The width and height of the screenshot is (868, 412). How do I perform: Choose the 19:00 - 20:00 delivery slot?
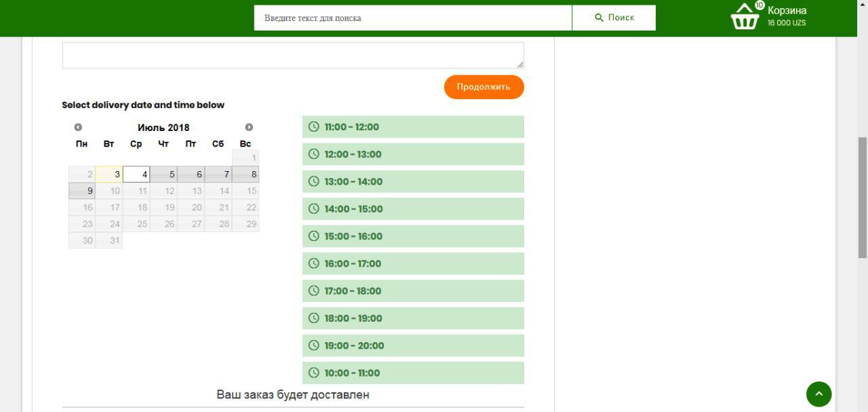pyautogui.click(x=413, y=345)
